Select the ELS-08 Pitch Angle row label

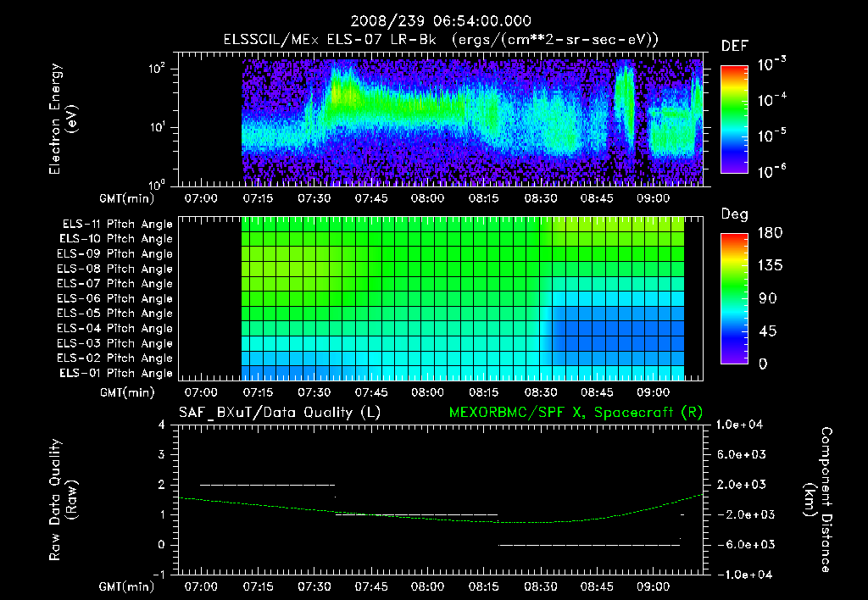[114, 269]
